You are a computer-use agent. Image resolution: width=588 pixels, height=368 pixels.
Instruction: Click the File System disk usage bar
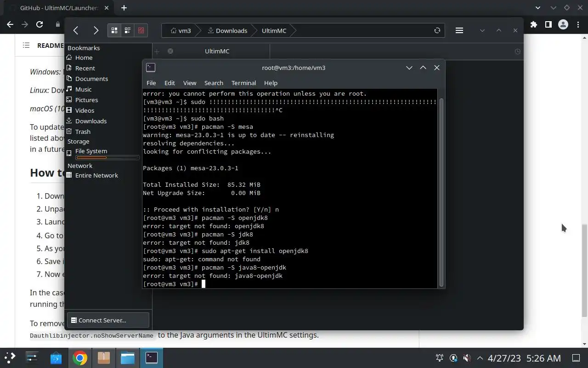pos(107,158)
